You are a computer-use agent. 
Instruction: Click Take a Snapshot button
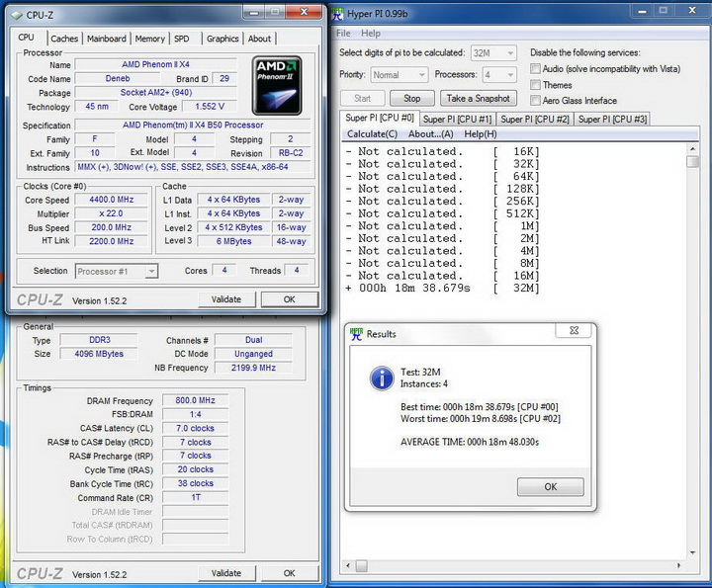click(x=479, y=99)
